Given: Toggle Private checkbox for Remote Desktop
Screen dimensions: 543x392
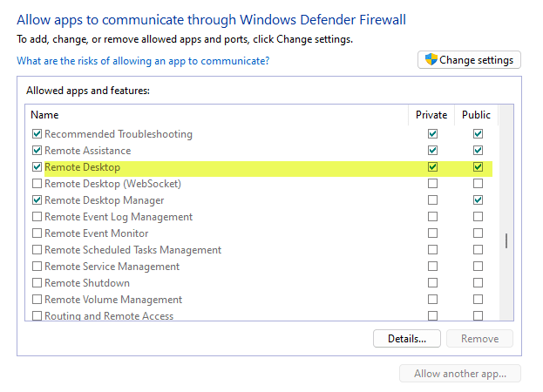Looking at the screenshot, I should pyautogui.click(x=432, y=167).
